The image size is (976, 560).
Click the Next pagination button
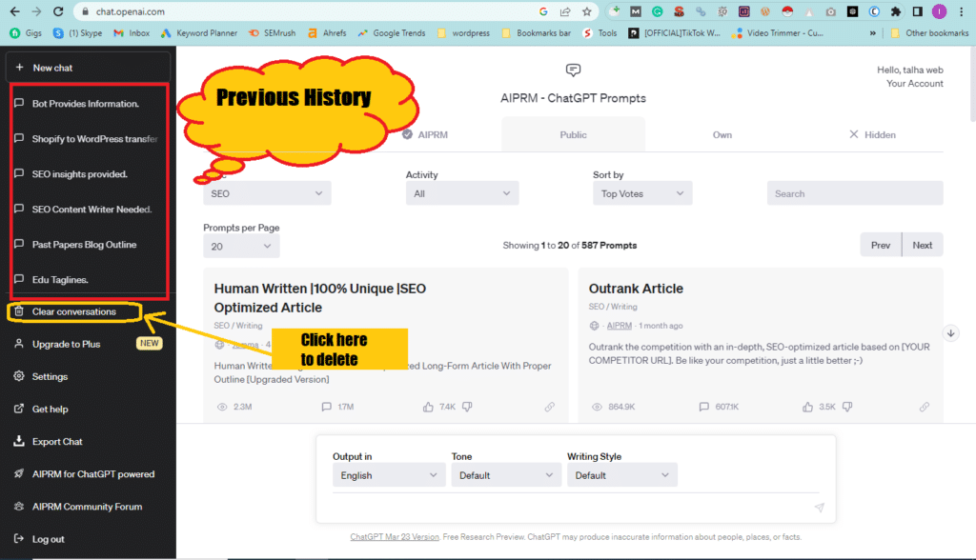(x=923, y=245)
